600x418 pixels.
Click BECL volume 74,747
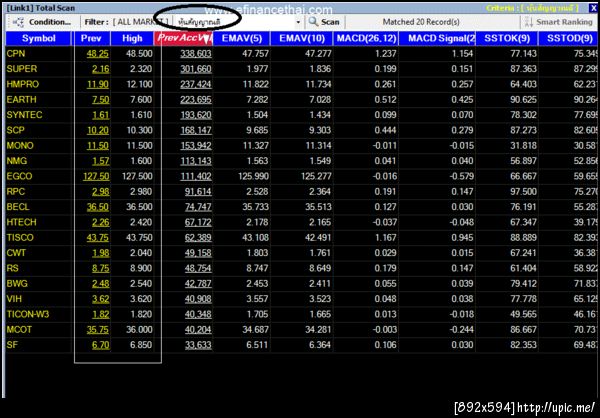click(198, 207)
